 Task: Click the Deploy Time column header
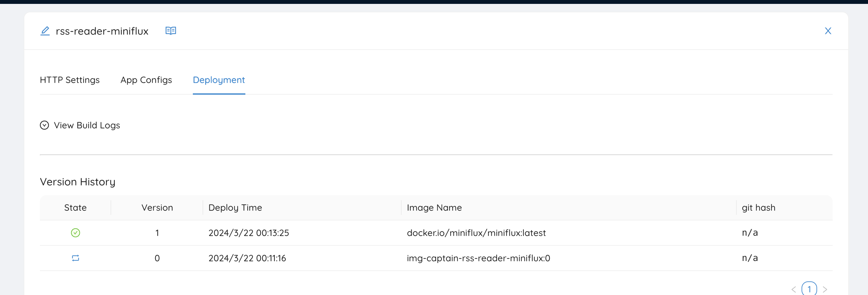coord(235,208)
